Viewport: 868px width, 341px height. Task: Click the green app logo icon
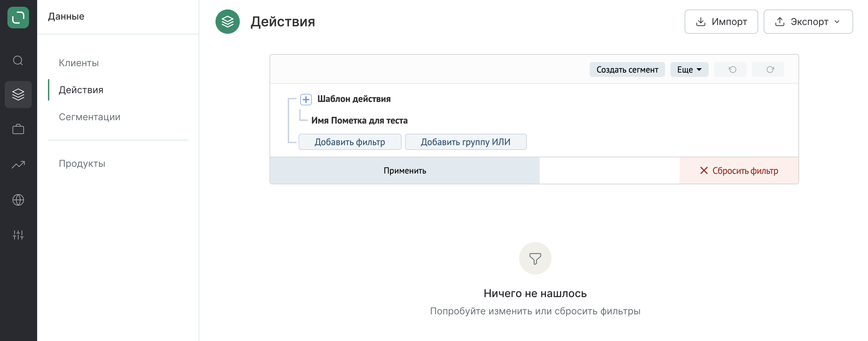click(18, 18)
